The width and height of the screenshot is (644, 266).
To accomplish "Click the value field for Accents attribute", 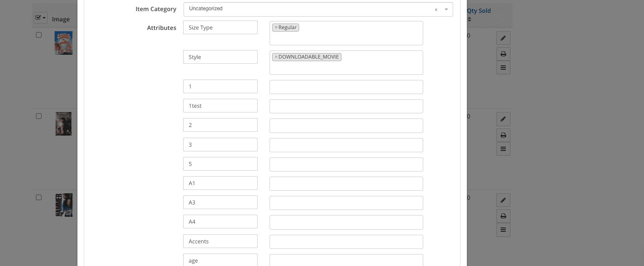I will tap(346, 242).
